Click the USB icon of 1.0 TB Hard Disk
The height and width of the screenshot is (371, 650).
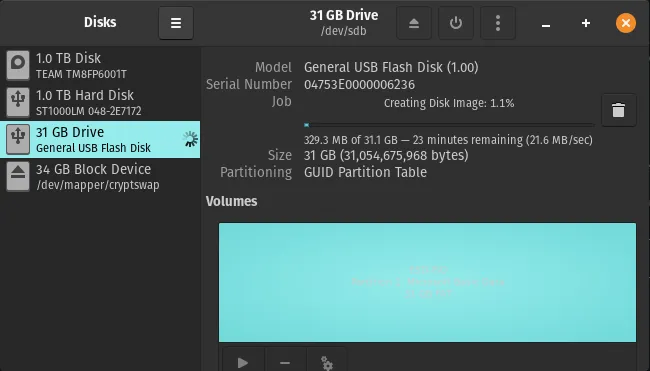coord(18,102)
